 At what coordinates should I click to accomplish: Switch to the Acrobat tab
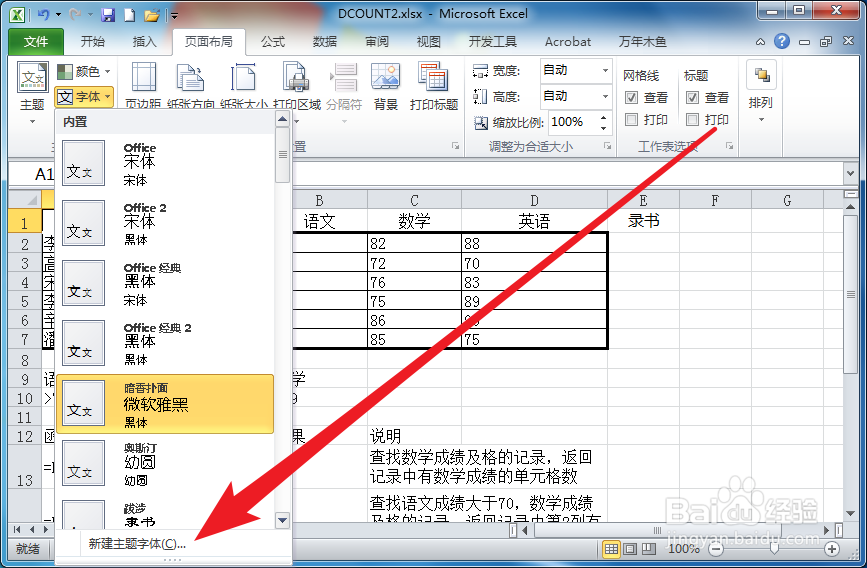[x=568, y=41]
